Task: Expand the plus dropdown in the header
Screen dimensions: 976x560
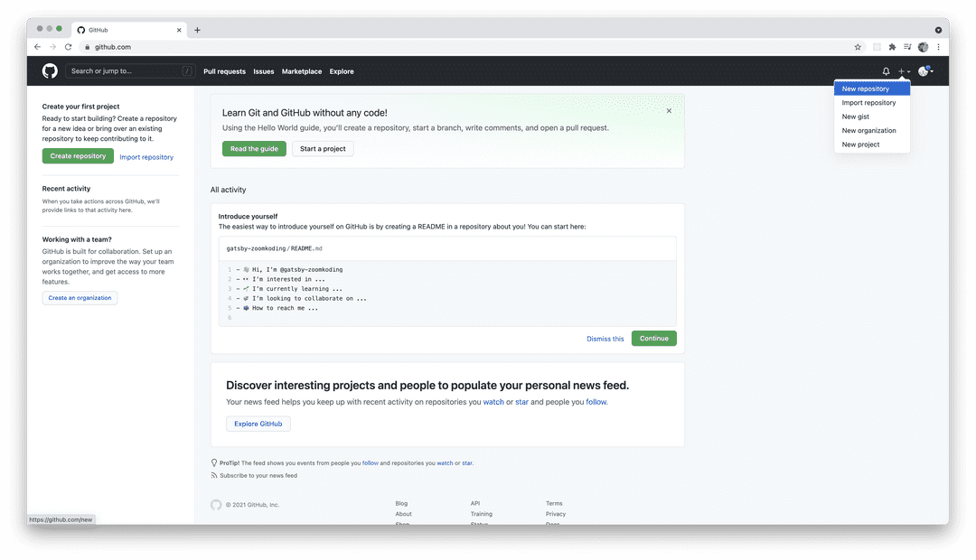Action: click(x=901, y=70)
